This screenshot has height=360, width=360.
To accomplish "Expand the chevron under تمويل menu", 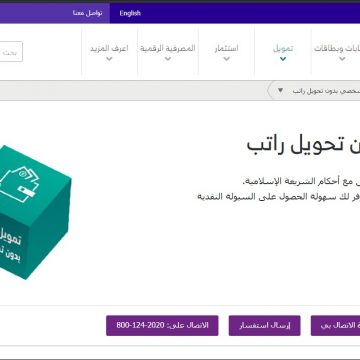I will point(283,59).
